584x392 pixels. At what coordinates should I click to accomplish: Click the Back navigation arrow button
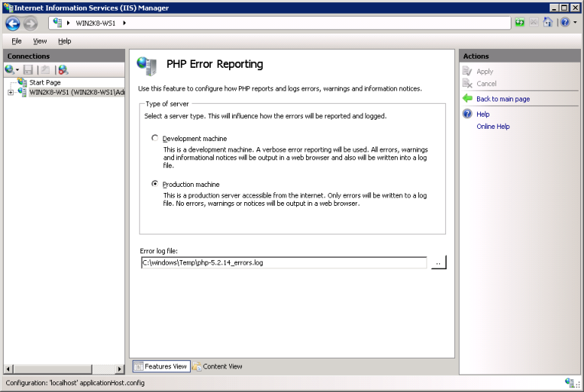pyautogui.click(x=12, y=24)
